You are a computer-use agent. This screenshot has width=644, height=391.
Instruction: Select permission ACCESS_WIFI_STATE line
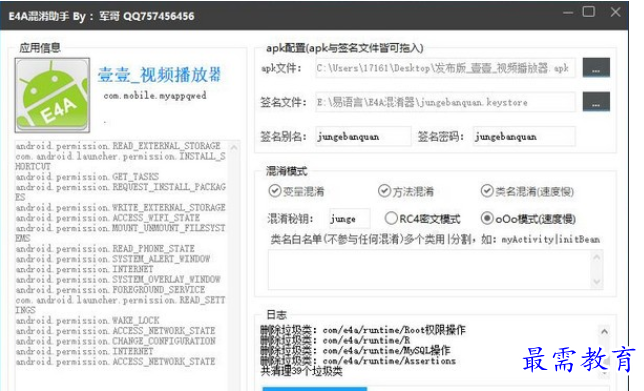coord(108,218)
